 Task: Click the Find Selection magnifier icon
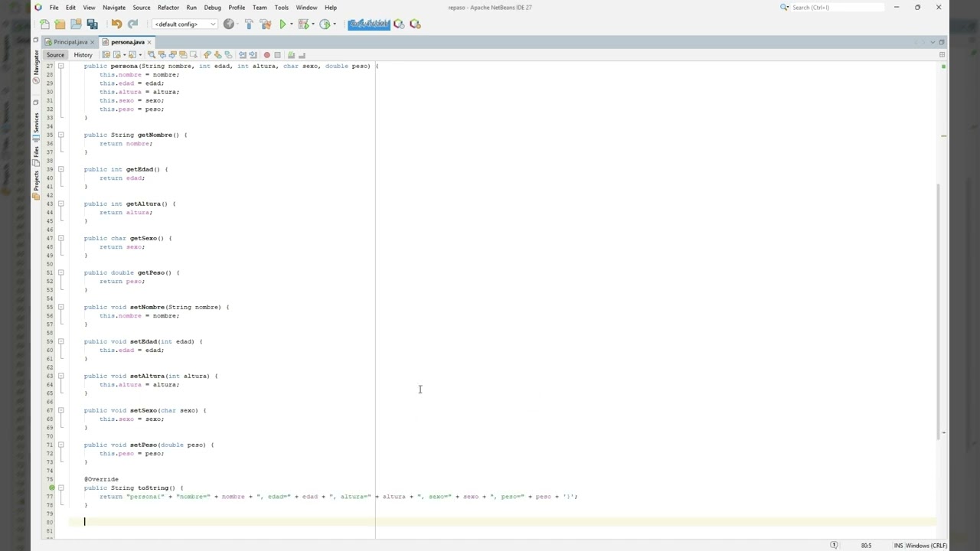[x=152, y=55]
